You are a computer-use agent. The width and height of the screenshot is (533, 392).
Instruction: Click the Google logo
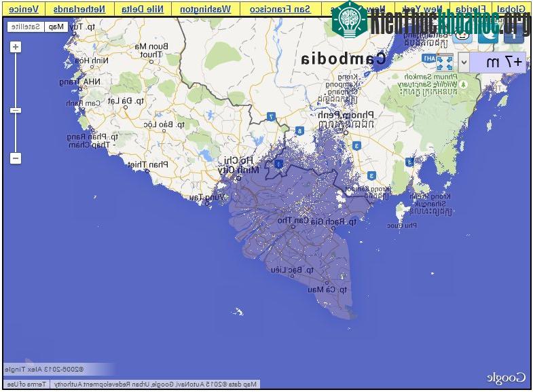[x=506, y=378]
